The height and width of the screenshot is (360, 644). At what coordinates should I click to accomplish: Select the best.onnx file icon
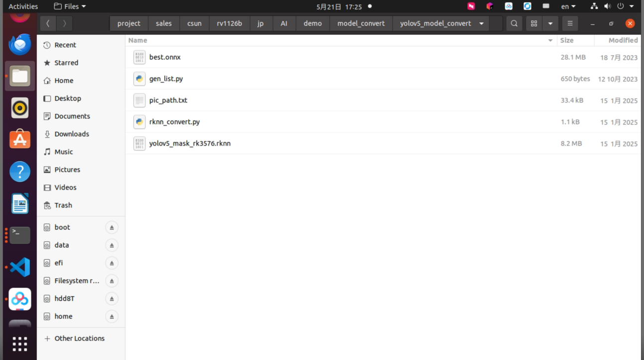(139, 57)
